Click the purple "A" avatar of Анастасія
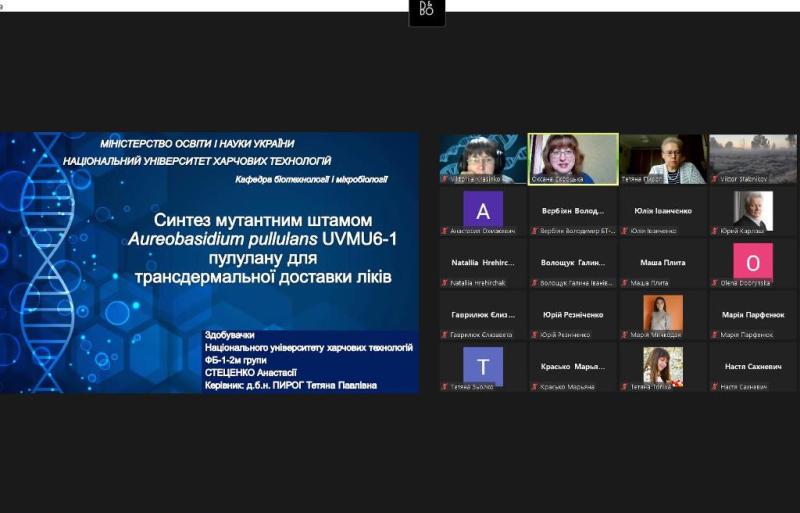Viewport: 800px width, 513px height. click(x=483, y=209)
